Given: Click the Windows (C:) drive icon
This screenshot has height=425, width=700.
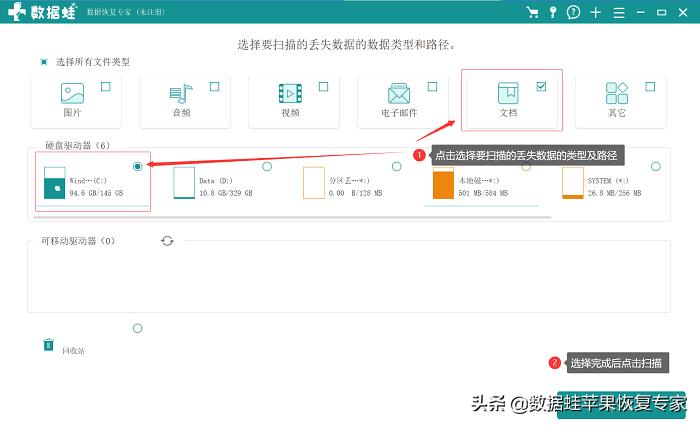Looking at the screenshot, I should tap(54, 183).
